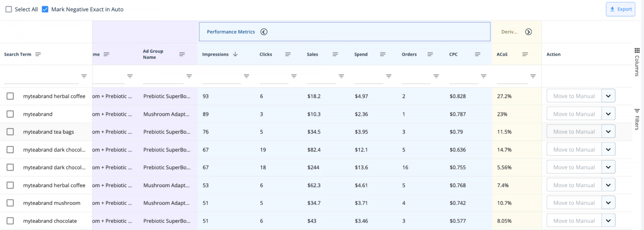Click the filter icon under CPC column
This screenshot has width=644, height=230.
[483, 76]
